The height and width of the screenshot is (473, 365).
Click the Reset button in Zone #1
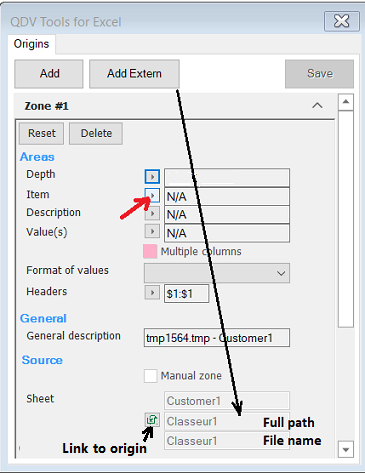click(41, 133)
